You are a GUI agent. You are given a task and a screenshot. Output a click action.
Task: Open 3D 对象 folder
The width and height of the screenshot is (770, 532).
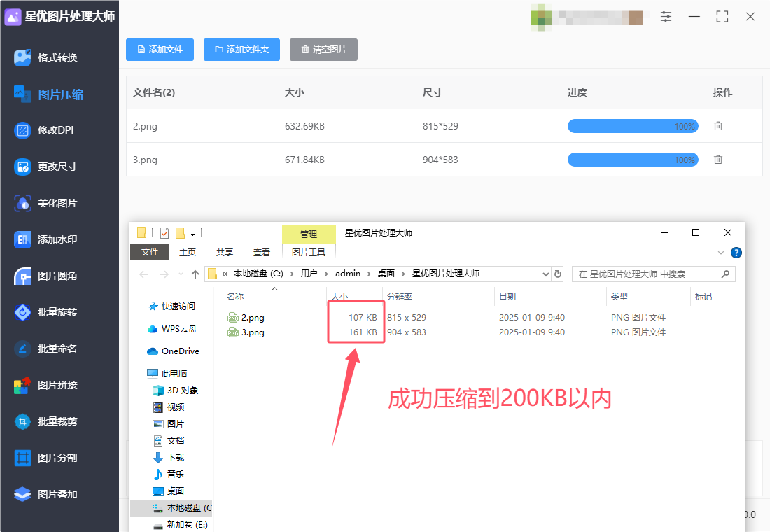coord(176,391)
